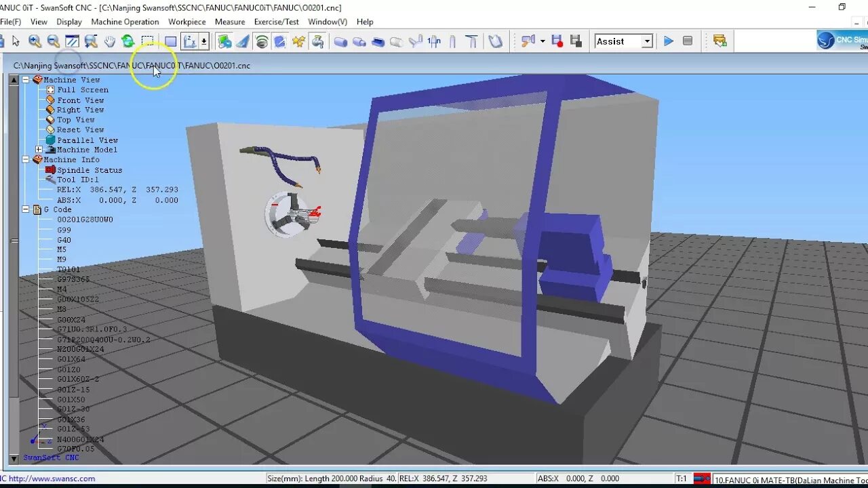Select Right View in the tree

(80, 110)
